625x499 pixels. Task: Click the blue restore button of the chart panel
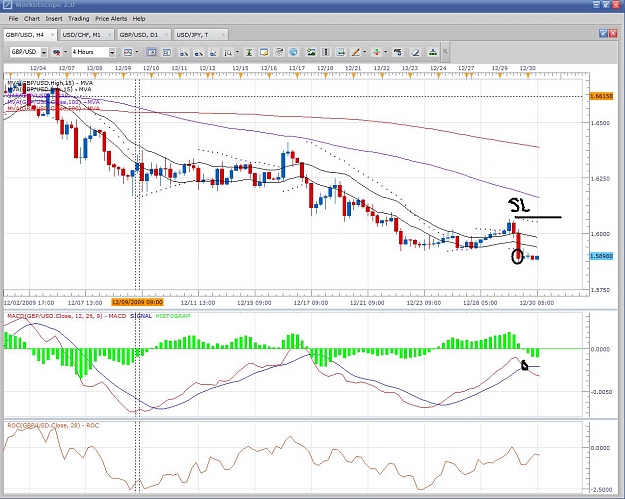click(603, 33)
